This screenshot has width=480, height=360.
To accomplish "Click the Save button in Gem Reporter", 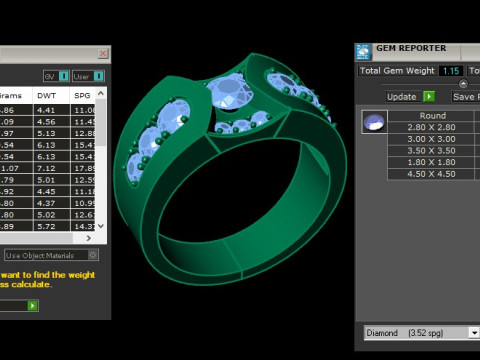I will coord(466,97).
